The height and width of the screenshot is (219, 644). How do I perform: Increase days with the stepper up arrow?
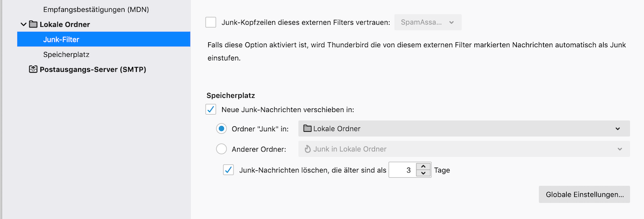[423, 167]
